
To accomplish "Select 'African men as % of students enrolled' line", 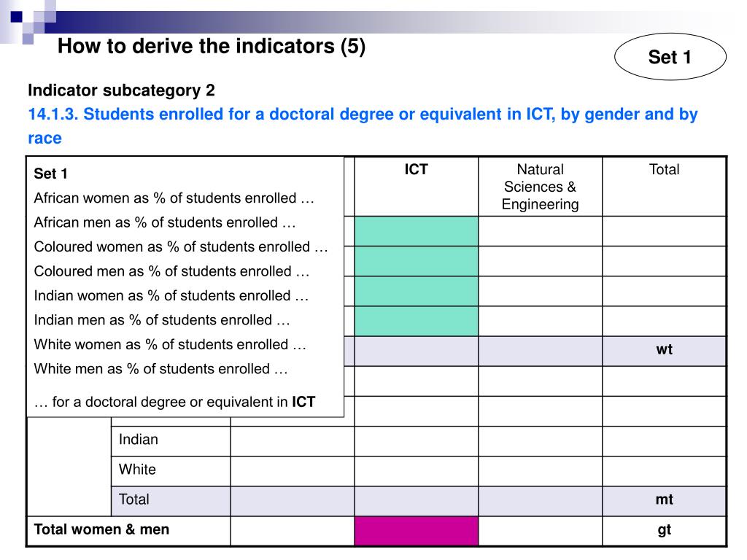I will tap(165, 222).
